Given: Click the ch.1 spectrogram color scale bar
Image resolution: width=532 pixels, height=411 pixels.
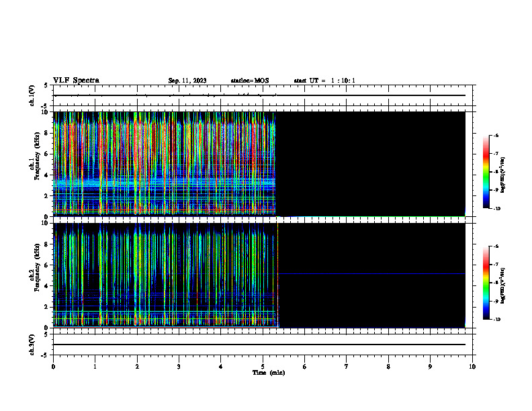Looking at the screenshot, I should click(486, 172).
